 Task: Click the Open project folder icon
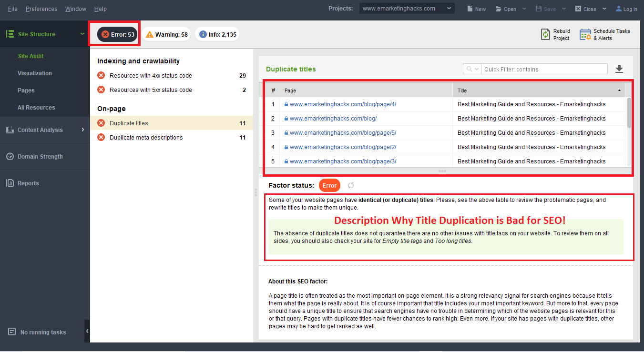coord(499,9)
